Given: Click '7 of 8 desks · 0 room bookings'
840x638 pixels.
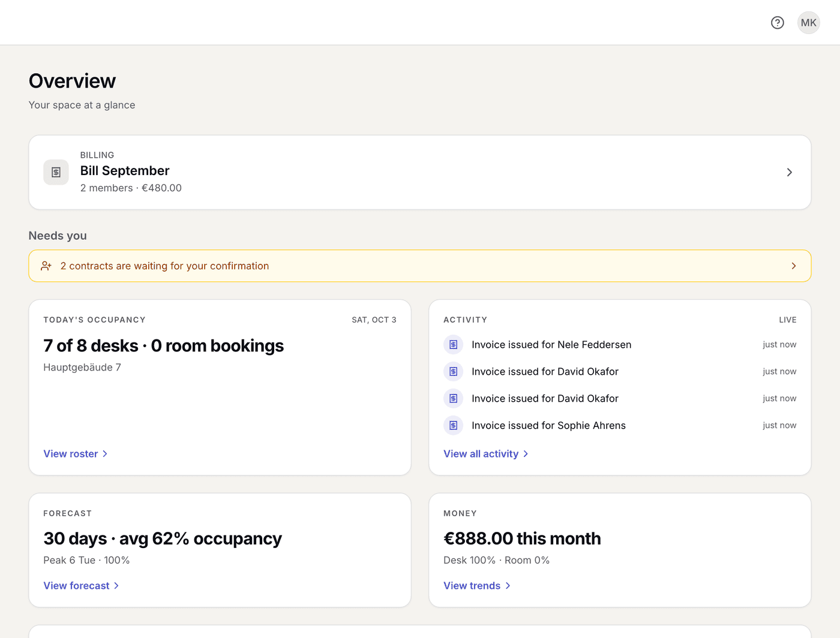Looking at the screenshot, I should click(163, 346).
